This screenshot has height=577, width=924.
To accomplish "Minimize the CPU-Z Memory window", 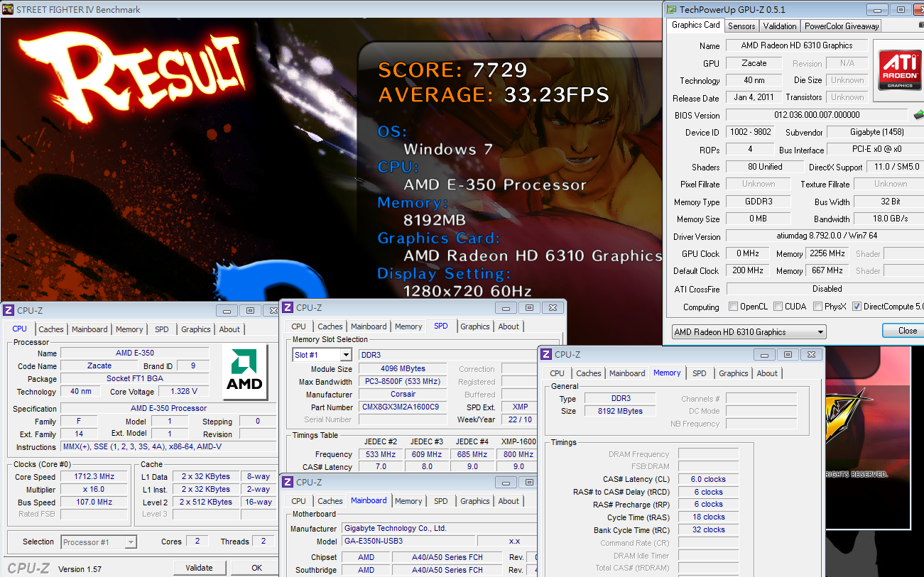I will click(x=765, y=354).
